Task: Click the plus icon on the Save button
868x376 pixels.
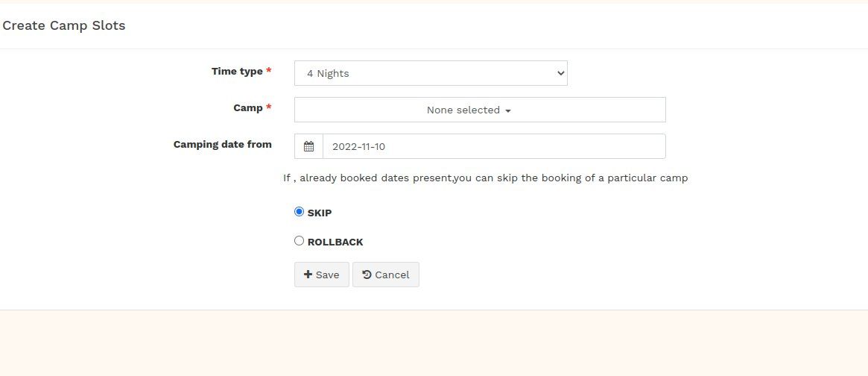Action: click(x=308, y=275)
